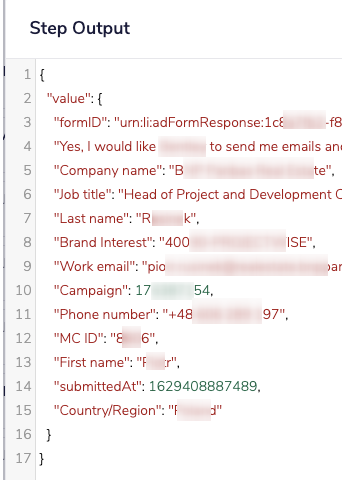Click the "MC ID" key
This screenshot has height=480, width=360.
click(78, 338)
